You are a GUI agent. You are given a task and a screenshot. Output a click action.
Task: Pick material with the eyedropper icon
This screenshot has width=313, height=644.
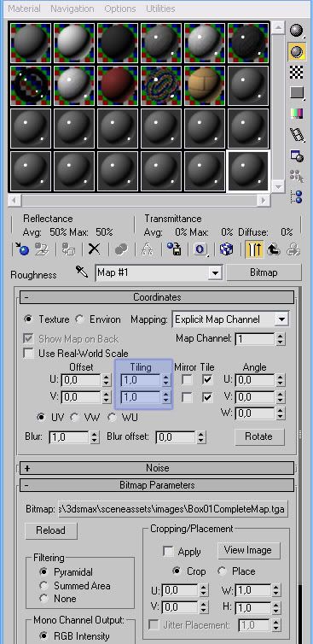82,272
